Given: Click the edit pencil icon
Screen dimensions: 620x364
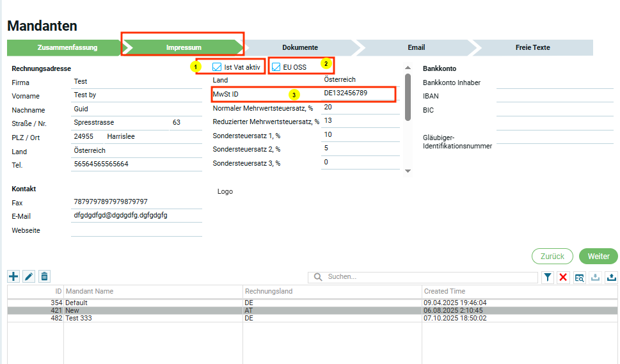Looking at the screenshot, I should click(29, 276).
